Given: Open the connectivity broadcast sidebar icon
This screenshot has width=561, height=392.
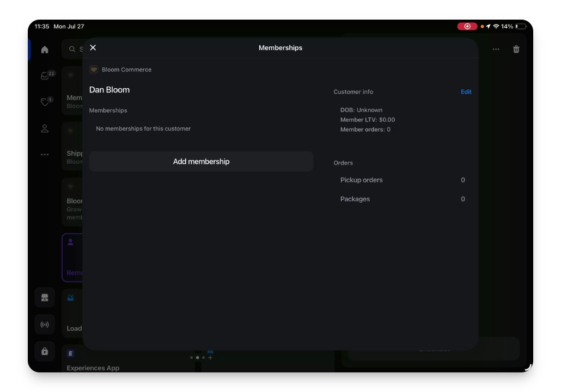Looking at the screenshot, I should (x=45, y=324).
